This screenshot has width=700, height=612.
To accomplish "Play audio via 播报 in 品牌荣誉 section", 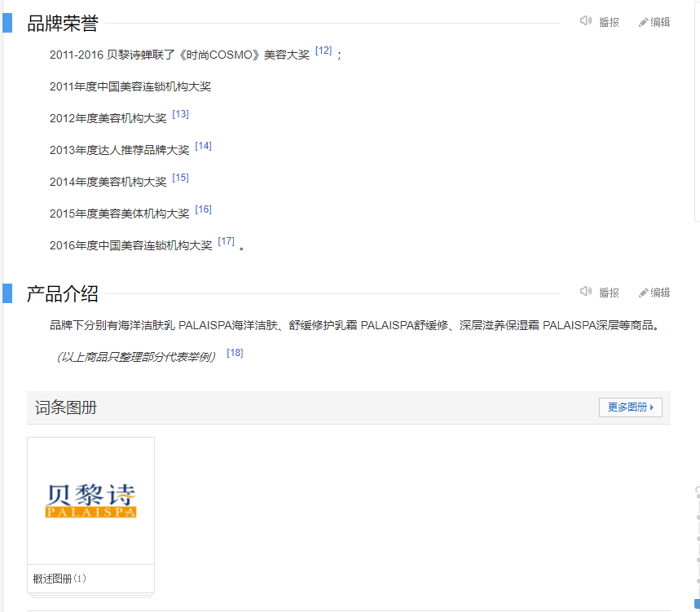I will (609, 22).
